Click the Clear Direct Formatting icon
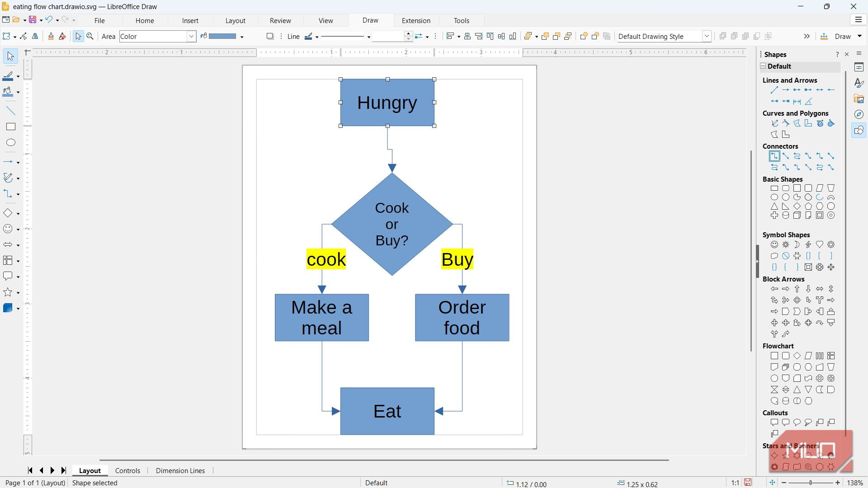 coord(62,36)
